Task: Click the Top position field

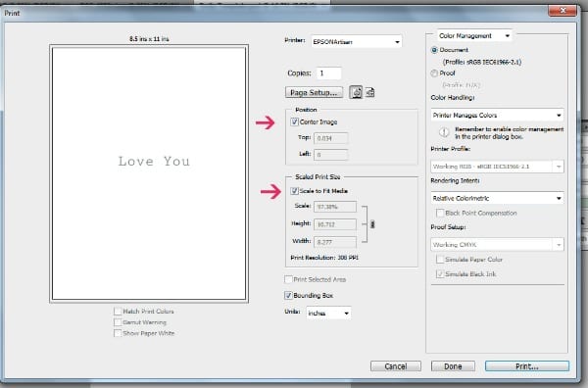Action: 331,138
